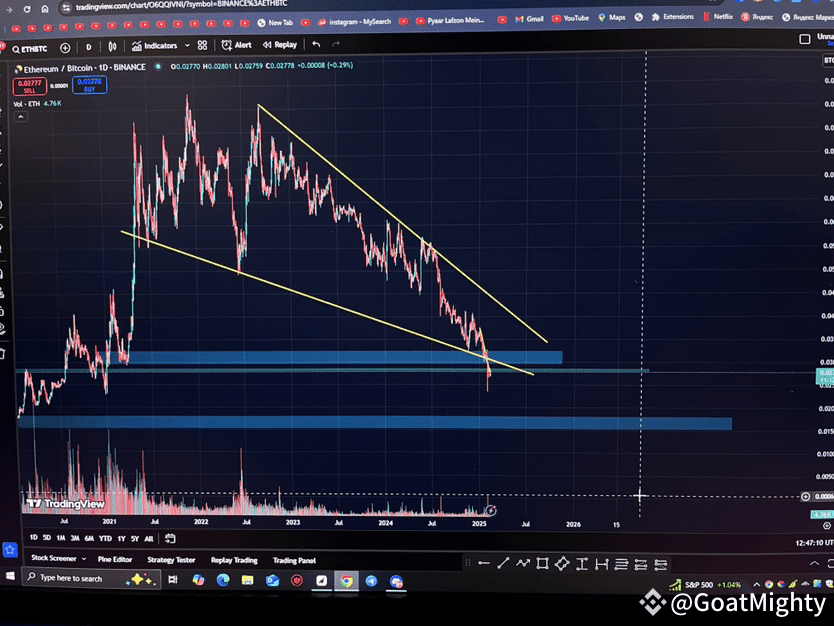Open Windows Task View icon
This screenshot has height=626, width=834.
pos(173,579)
